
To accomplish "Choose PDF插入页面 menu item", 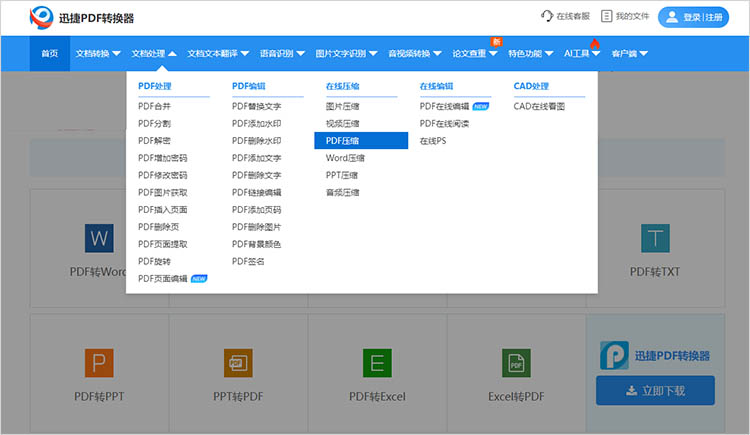I will click(163, 210).
